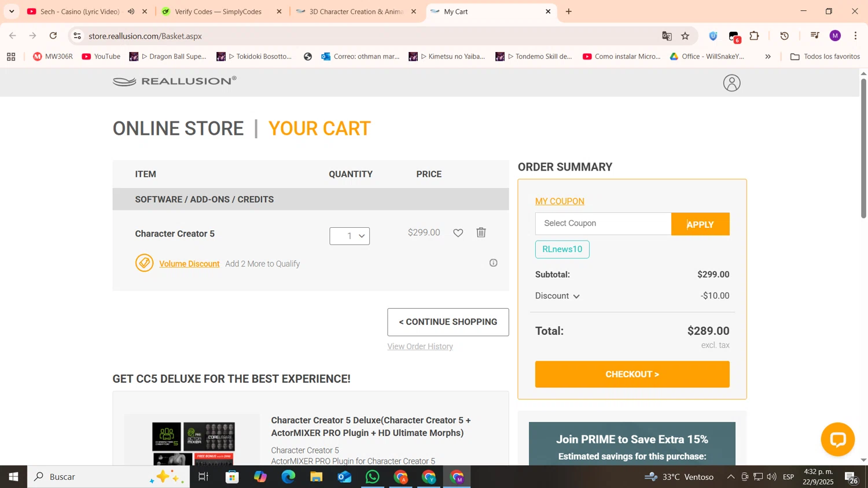Open quantity dropdown for Character Creator 5
Image resolution: width=868 pixels, height=488 pixels.
click(x=350, y=236)
